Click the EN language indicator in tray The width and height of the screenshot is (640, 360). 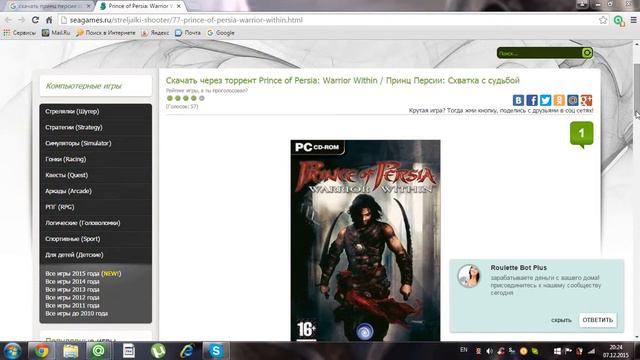(464, 350)
